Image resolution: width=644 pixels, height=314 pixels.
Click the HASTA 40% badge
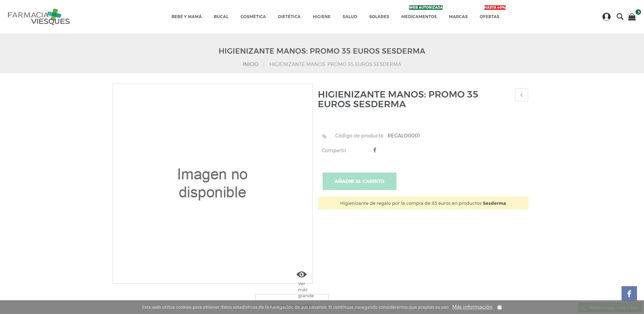tap(495, 7)
